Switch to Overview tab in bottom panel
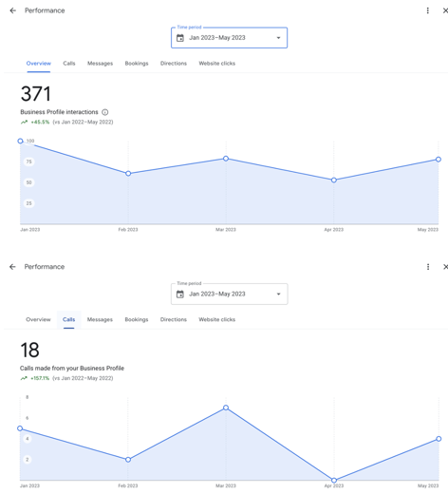Image resolution: width=448 pixels, height=494 pixels. coord(38,319)
